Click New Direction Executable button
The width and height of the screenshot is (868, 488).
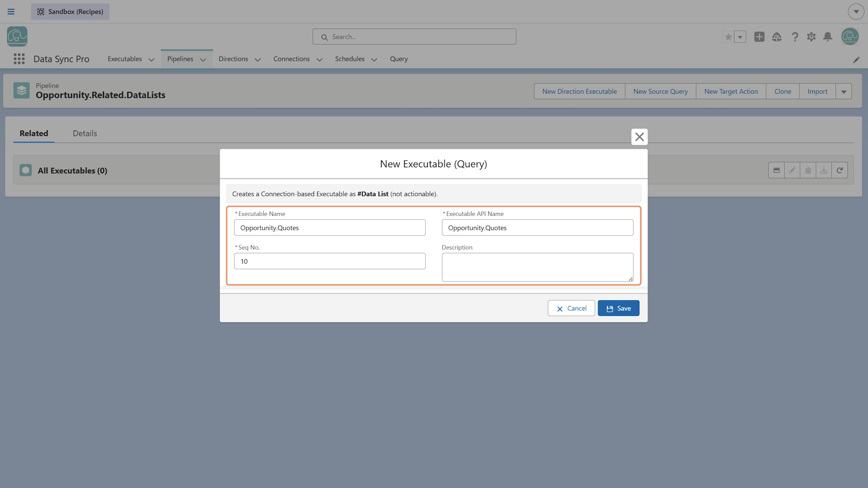(x=579, y=91)
